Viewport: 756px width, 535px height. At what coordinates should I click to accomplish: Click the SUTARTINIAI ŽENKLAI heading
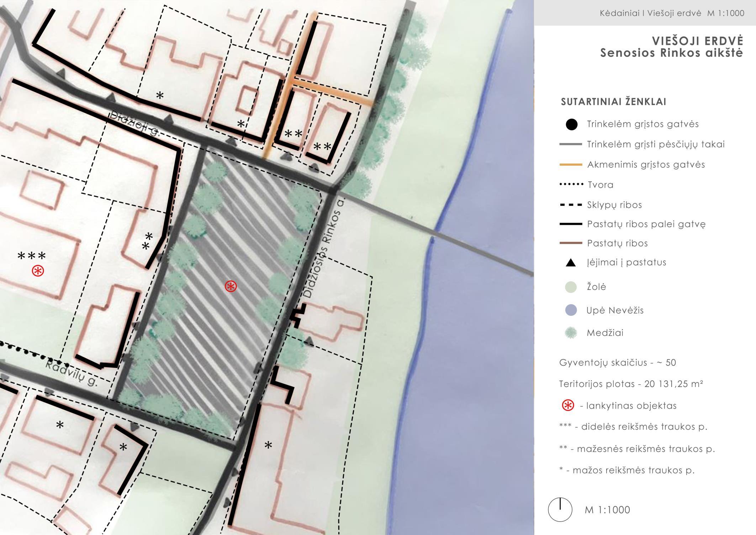pyautogui.click(x=613, y=102)
